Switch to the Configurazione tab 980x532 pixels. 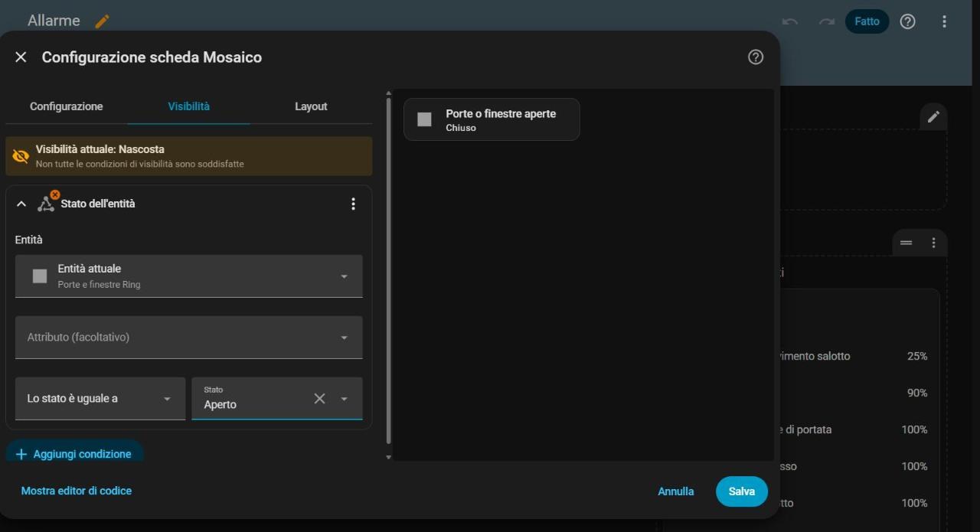click(x=66, y=106)
